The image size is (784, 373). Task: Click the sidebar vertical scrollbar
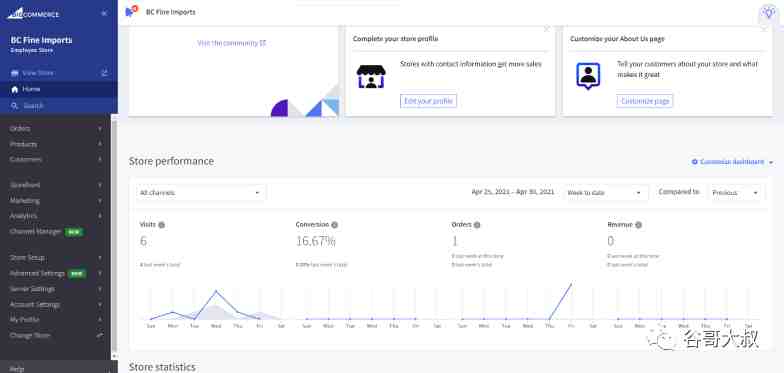tap(114, 235)
